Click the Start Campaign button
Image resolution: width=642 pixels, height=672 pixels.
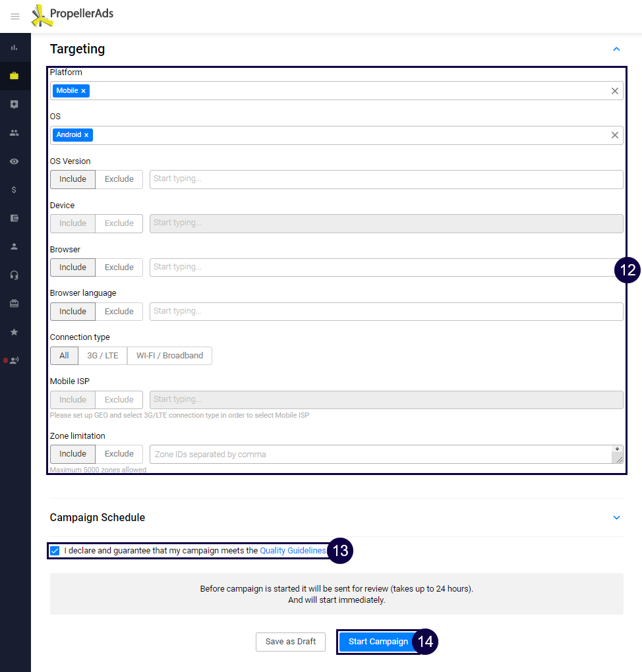click(x=378, y=642)
